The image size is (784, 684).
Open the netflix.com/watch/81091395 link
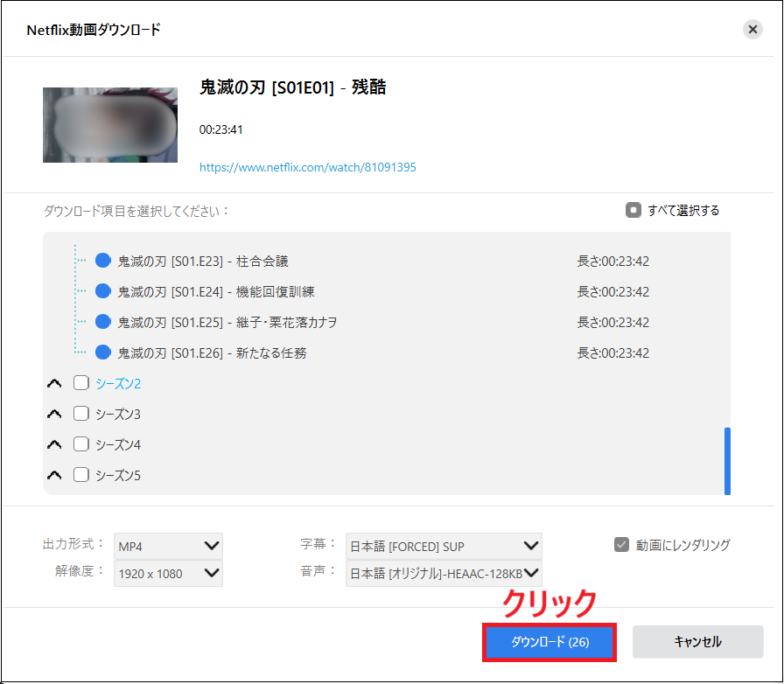tap(307, 167)
